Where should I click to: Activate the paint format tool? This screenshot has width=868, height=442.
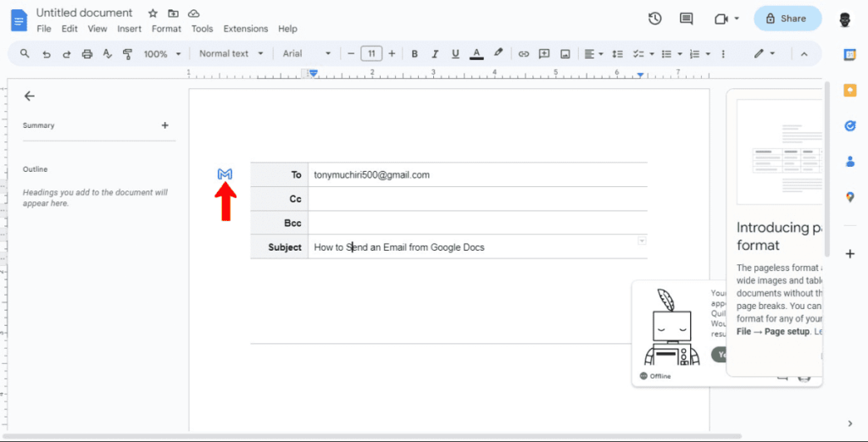coord(128,53)
